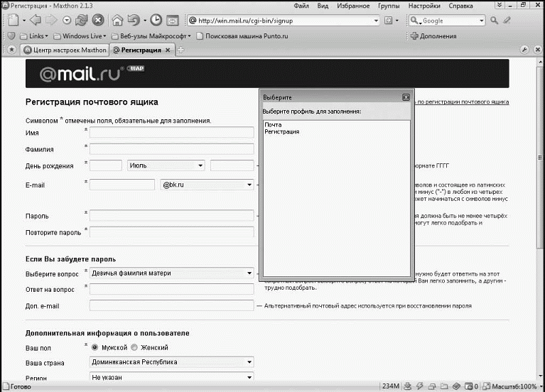This screenshot has width=545, height=392.
Task: Expand the address bar dropdown arrow
Action: [376, 21]
